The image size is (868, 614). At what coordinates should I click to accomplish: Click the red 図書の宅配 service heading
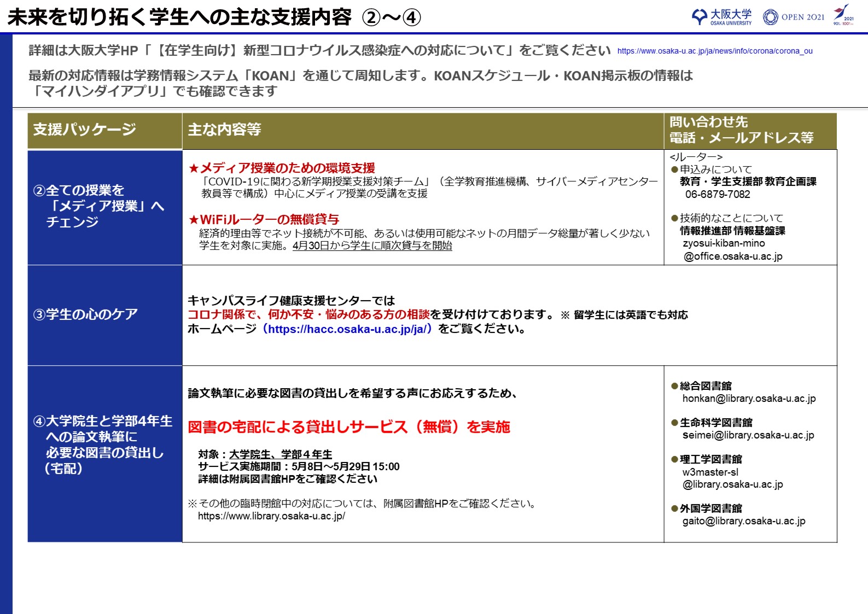coord(348,427)
